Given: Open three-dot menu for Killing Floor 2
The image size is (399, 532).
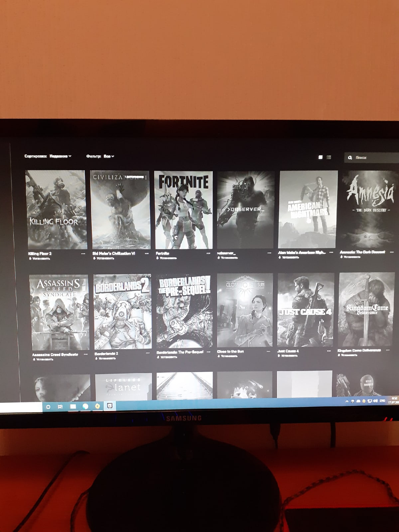Looking at the screenshot, I should tap(83, 254).
